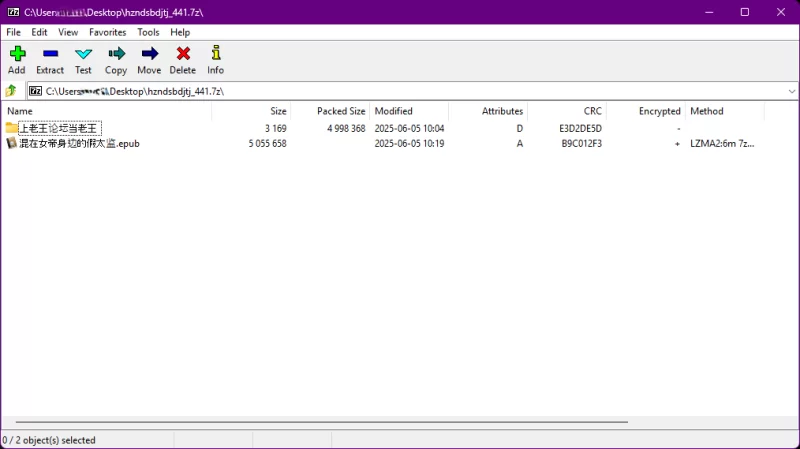Viewport: 800px width, 449px height.
Task: Open the address bar dropdown arrow
Action: tap(791, 91)
